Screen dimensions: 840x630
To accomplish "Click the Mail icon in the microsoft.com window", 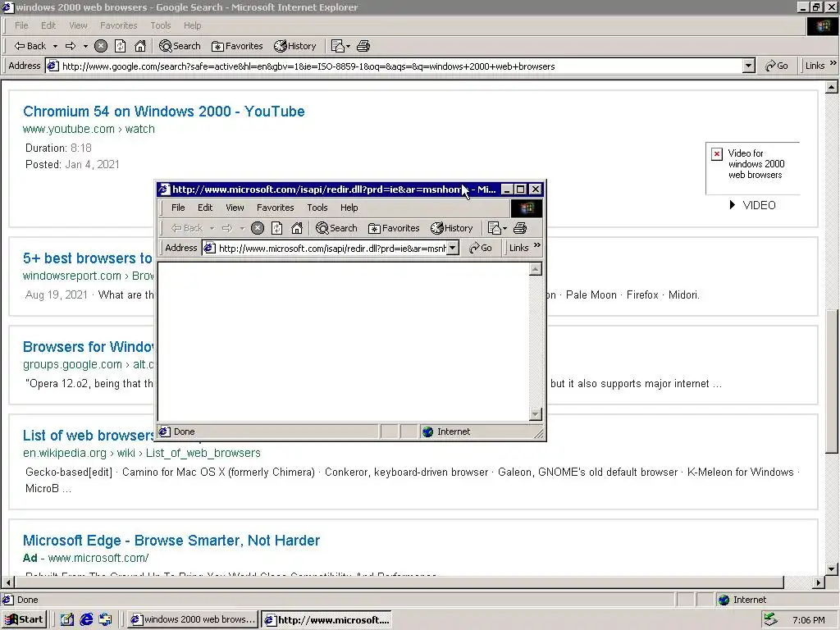I will [x=494, y=228].
